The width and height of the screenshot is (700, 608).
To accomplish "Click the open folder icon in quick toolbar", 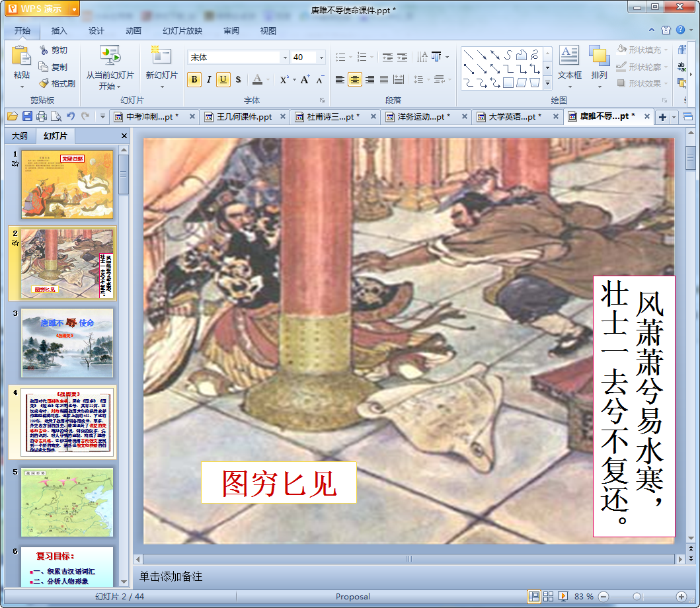I will [x=13, y=116].
